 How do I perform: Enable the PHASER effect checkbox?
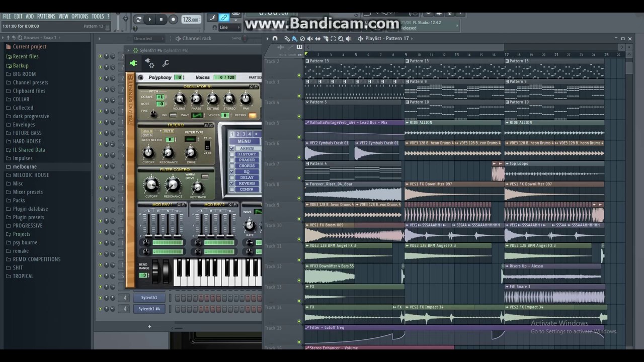tap(232, 160)
